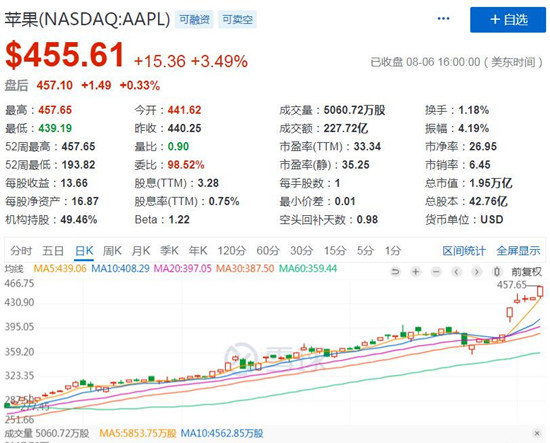Click the volume MA10:4562.85万股 label

(222, 434)
